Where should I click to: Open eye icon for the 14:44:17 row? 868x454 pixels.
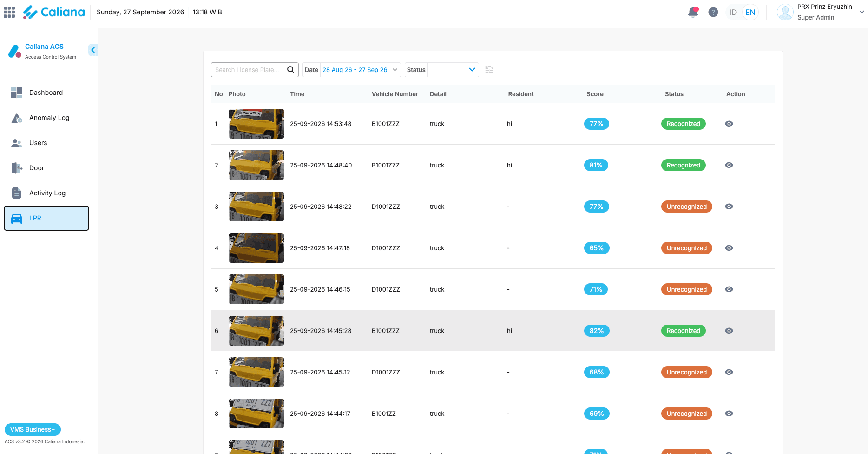[729, 414]
